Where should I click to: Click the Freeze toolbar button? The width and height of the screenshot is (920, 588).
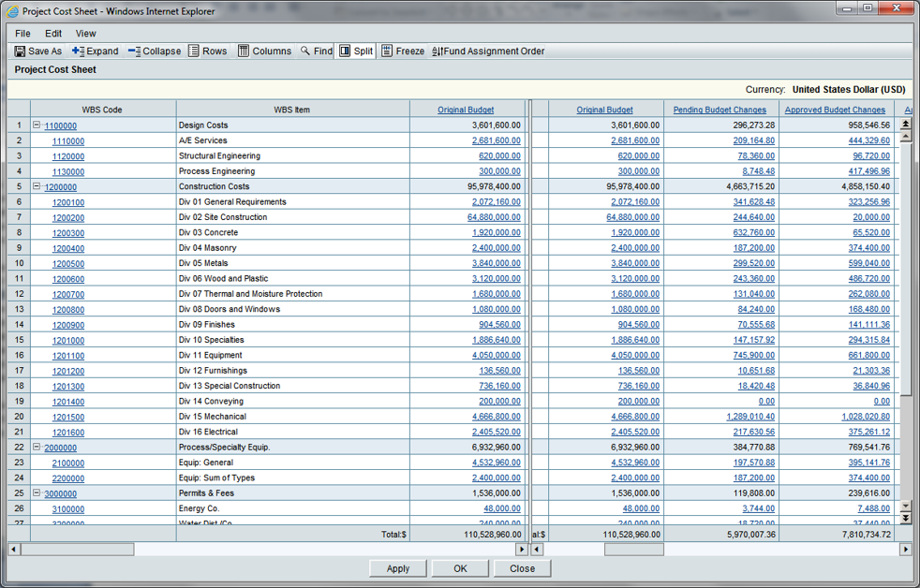(x=403, y=51)
